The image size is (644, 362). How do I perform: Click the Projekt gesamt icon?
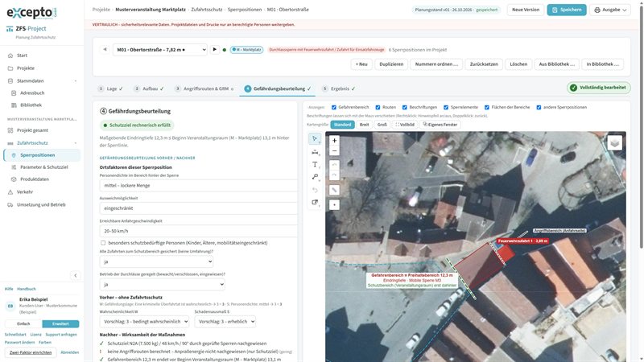(10, 130)
